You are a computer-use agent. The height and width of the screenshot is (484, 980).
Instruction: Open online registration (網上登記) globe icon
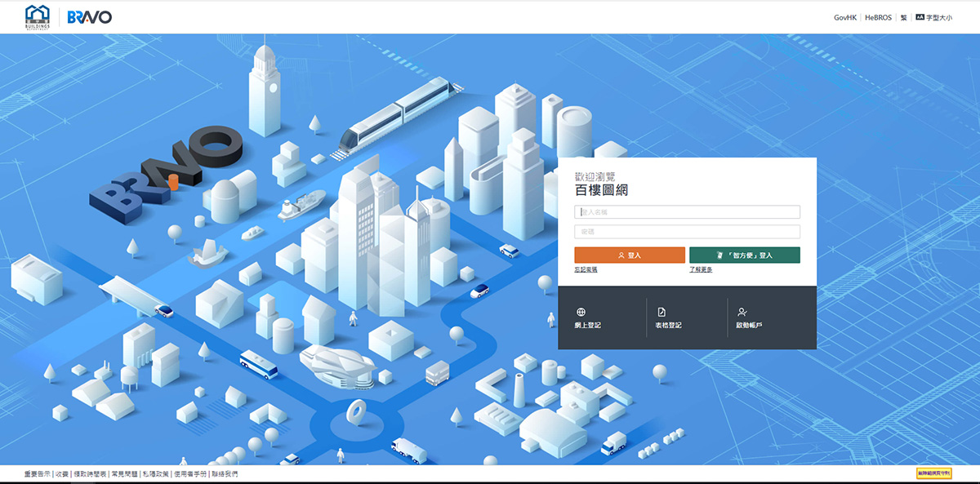581,312
